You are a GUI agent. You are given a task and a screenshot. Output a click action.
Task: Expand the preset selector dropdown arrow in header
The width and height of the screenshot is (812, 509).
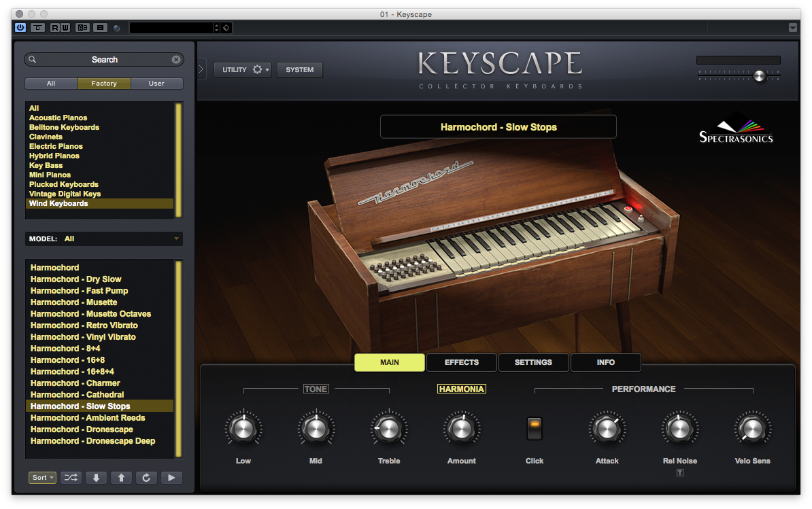click(x=217, y=27)
